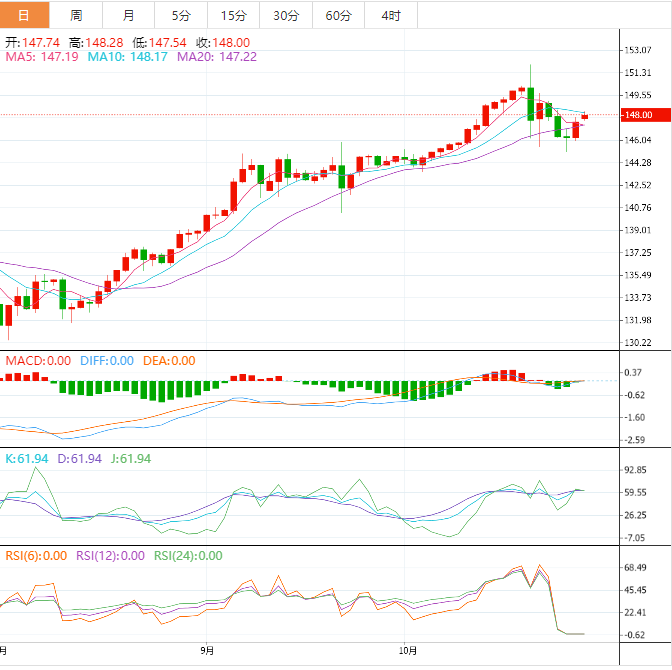Open the 15分 chart tab
672x670 pixels.
[233, 15]
